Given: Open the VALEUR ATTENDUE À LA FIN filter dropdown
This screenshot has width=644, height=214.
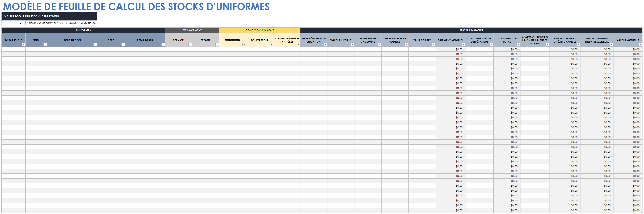Looking at the screenshot, I should tap(547, 45).
